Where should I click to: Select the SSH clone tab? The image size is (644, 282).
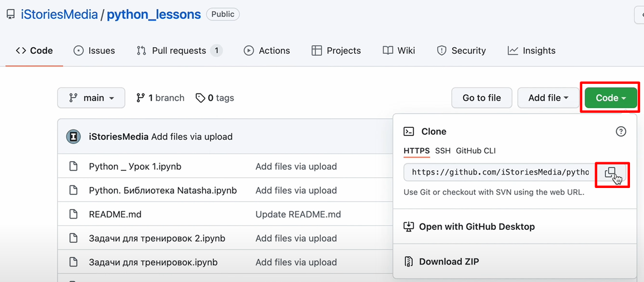[443, 151]
